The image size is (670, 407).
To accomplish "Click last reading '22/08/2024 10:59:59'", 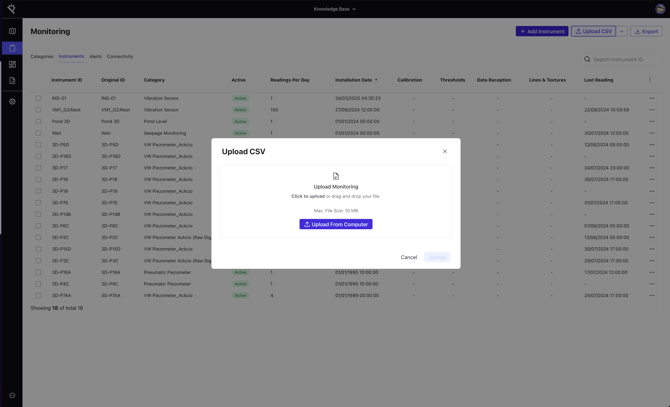I will pos(606,110).
